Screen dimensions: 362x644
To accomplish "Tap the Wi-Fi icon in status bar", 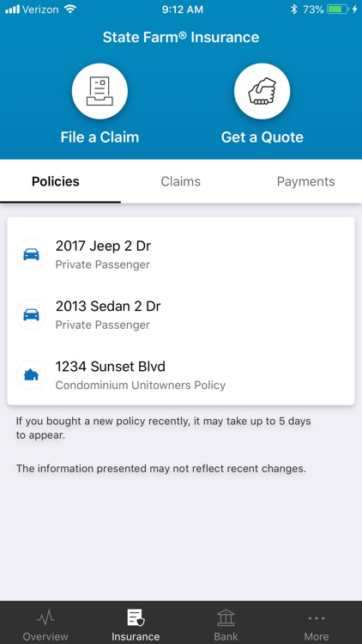I will [x=71, y=9].
